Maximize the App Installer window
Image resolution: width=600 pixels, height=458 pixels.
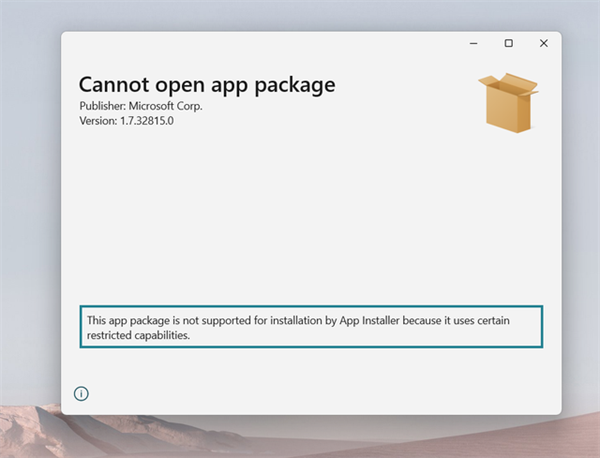(x=508, y=43)
